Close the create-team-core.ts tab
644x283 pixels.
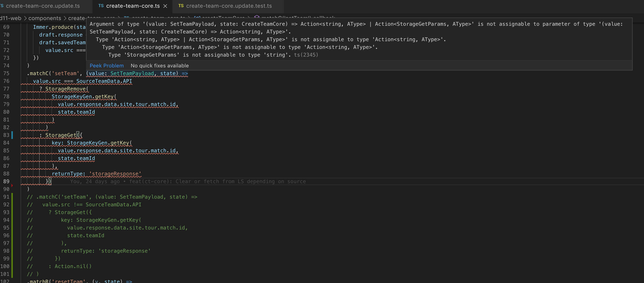click(x=166, y=6)
